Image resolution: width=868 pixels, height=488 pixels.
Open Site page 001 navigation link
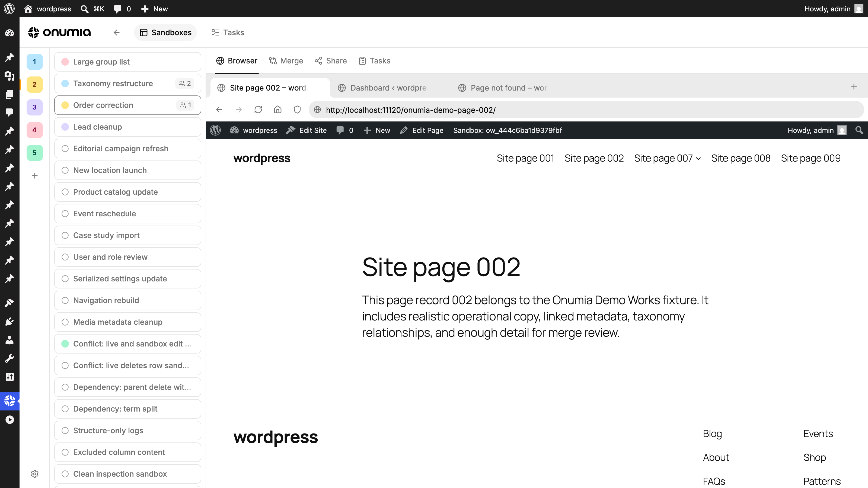(x=525, y=158)
